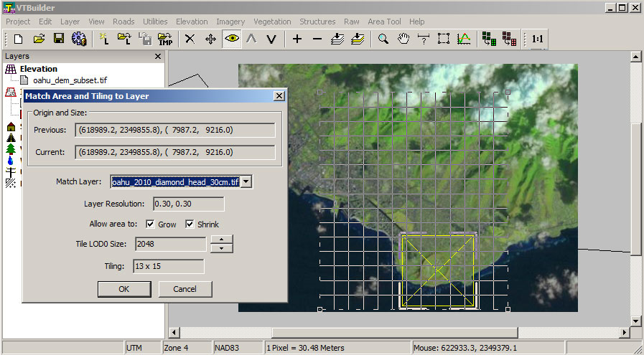Toggle the Grow checkbox
The height and width of the screenshot is (355, 644).
(x=150, y=224)
